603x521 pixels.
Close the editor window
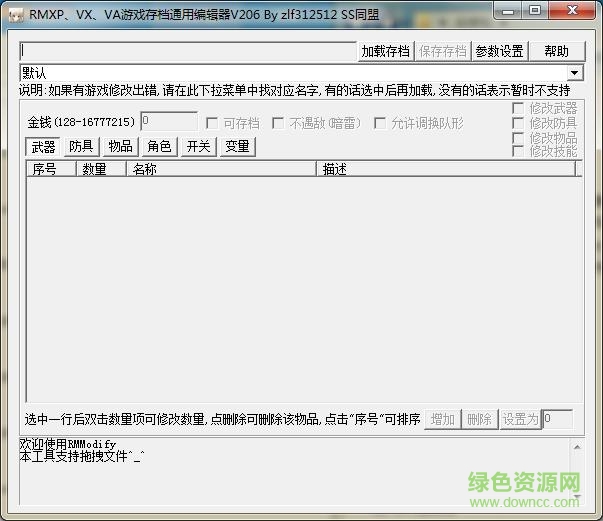(x=572, y=10)
